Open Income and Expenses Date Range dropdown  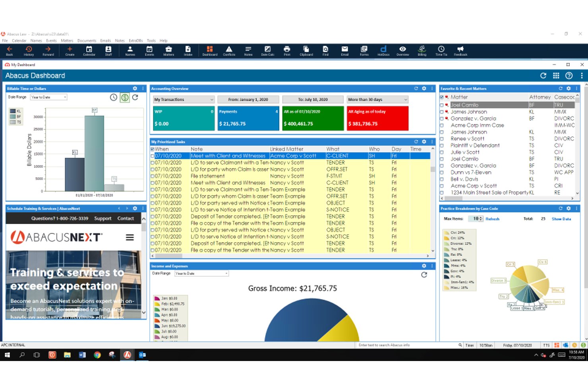pyautogui.click(x=202, y=274)
